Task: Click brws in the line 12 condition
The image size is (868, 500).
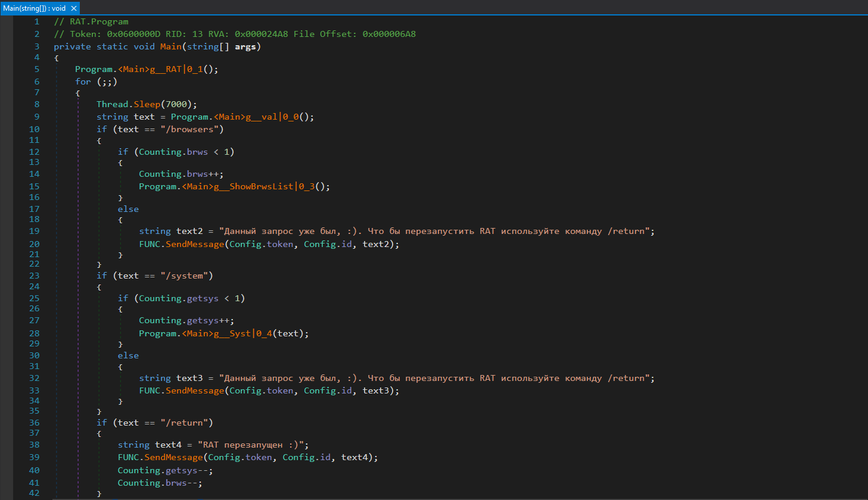Action: 197,152
